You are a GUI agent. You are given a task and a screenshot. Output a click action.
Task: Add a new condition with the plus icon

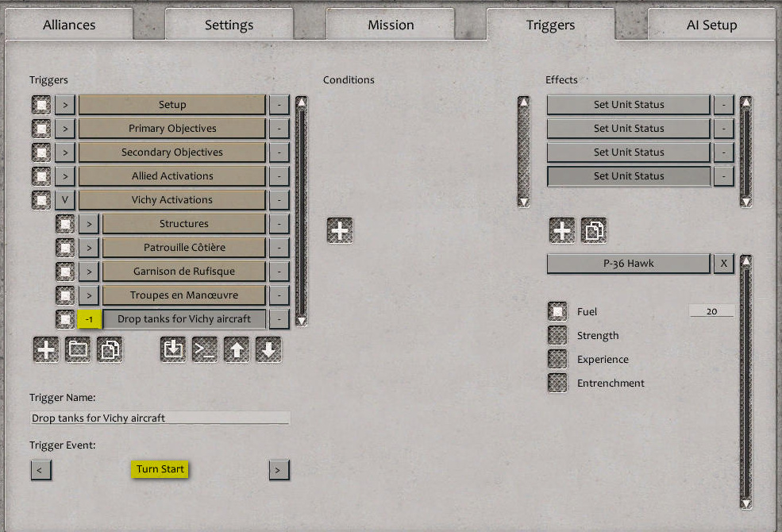tap(340, 229)
